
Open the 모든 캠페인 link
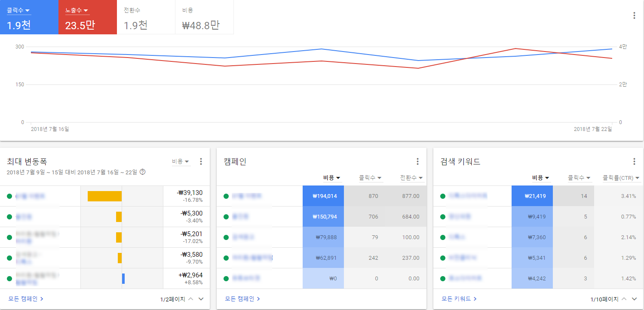[239, 298]
